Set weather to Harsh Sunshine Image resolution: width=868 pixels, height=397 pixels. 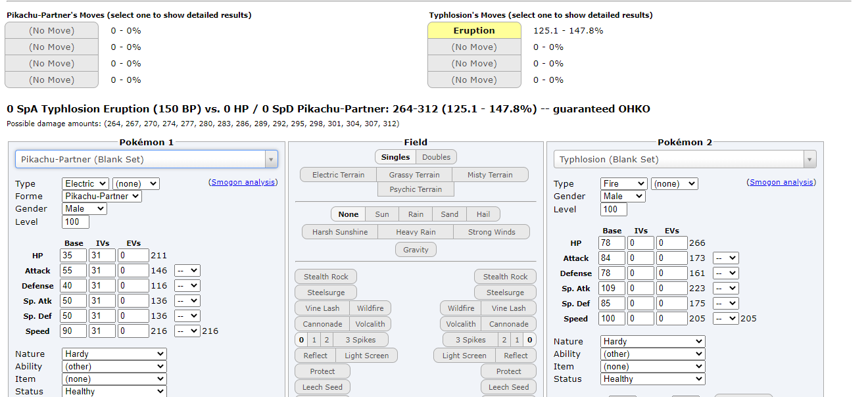(x=341, y=232)
